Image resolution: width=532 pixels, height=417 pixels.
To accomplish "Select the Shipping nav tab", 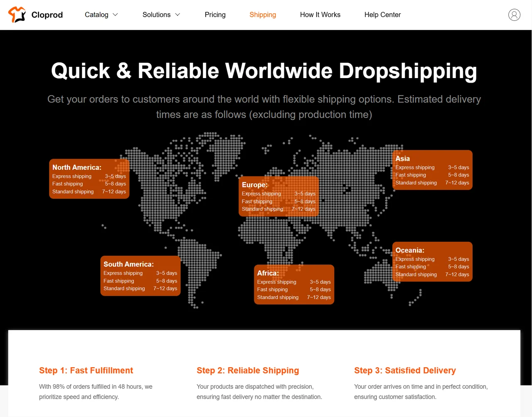I will pos(262,15).
